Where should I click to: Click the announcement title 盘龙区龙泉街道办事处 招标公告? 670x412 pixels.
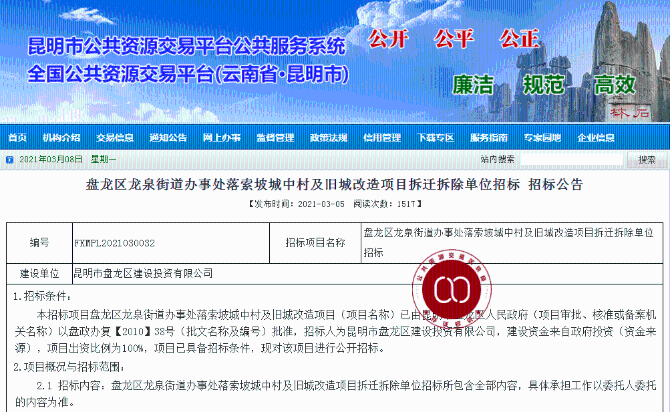point(334,185)
